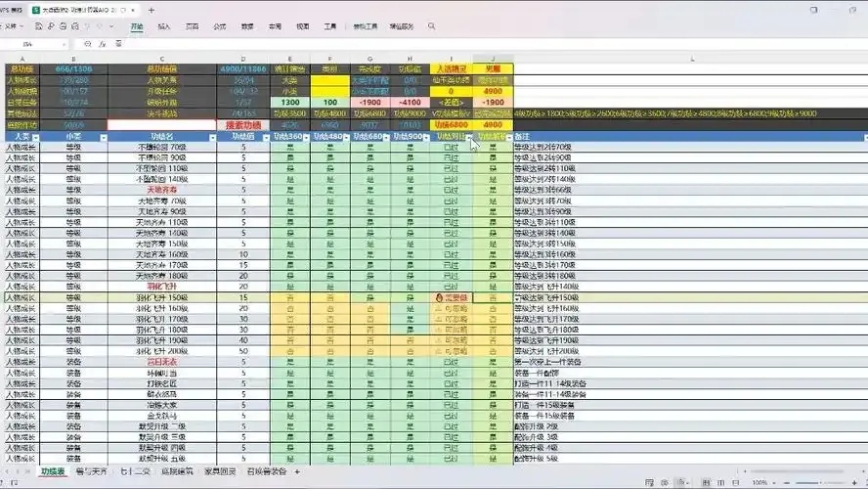Click the red 搜索功绩 button
The width and height of the screenshot is (868, 489).
pyautogui.click(x=243, y=125)
